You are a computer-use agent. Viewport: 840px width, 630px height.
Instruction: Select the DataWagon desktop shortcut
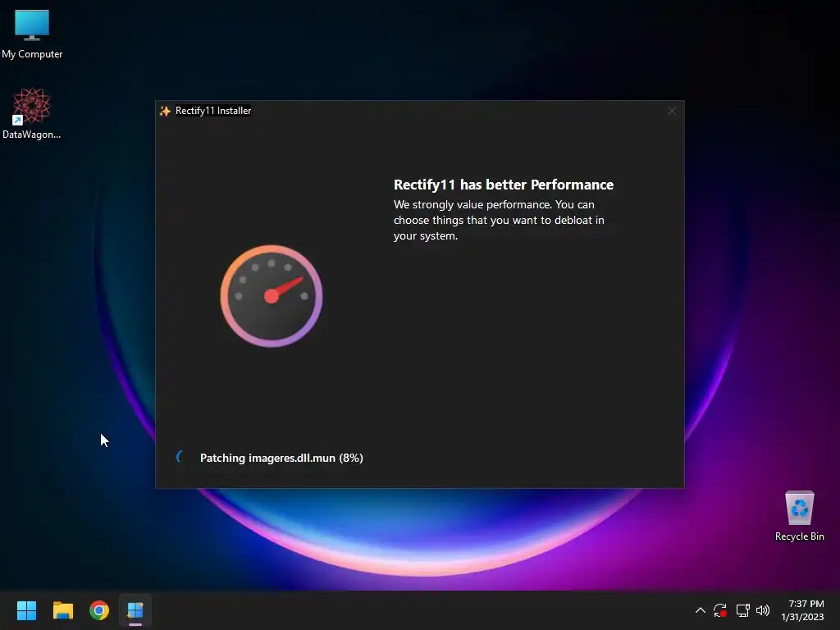[32, 113]
